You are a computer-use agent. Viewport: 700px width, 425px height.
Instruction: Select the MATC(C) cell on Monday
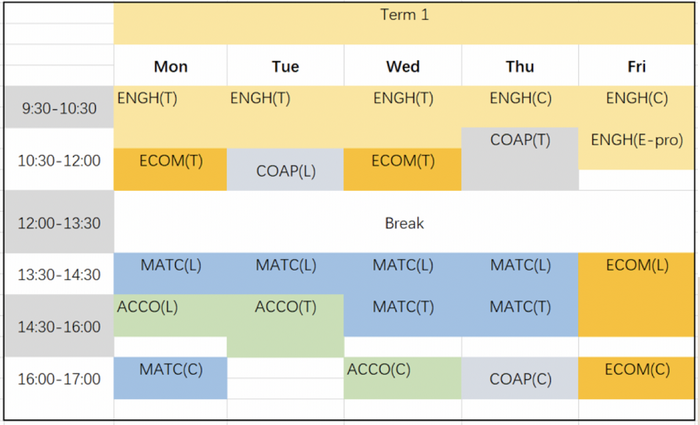171,378
